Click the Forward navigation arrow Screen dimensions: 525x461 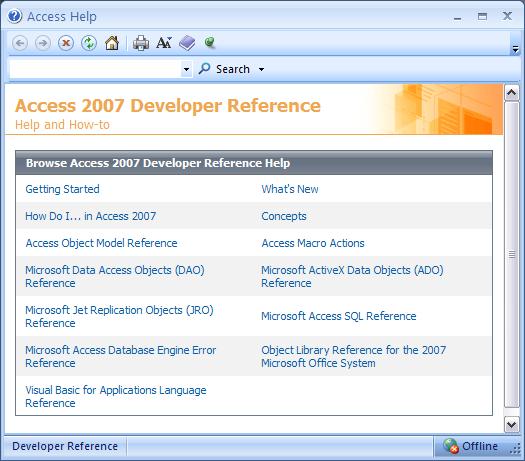(x=43, y=43)
